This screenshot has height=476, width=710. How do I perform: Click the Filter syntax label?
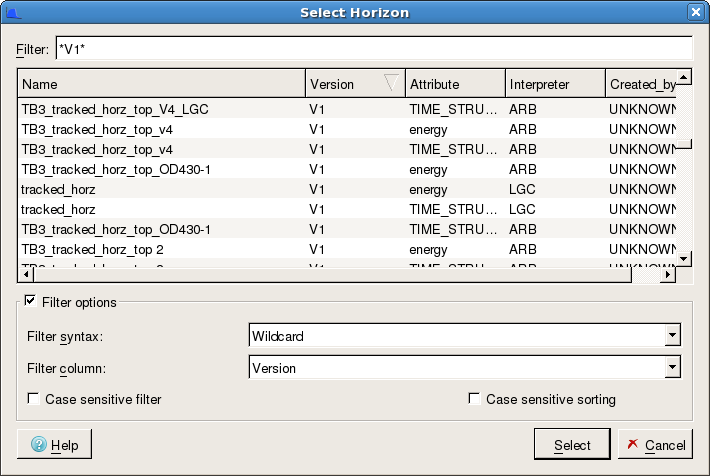(65, 337)
